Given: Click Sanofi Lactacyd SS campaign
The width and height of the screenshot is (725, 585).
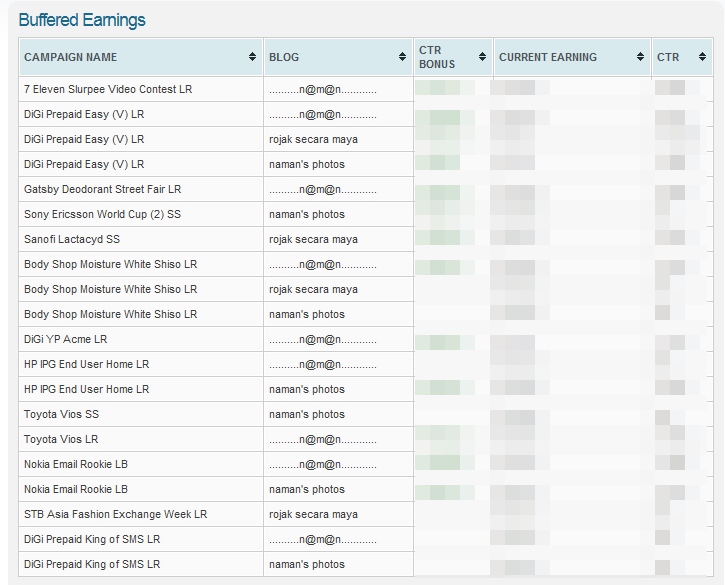Looking at the screenshot, I should tap(72, 239).
